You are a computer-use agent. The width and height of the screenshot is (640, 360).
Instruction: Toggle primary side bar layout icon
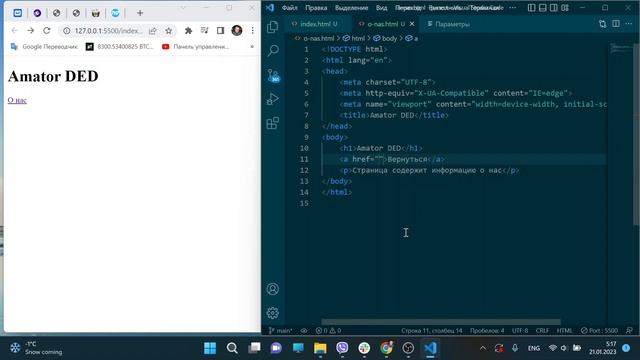531,8
